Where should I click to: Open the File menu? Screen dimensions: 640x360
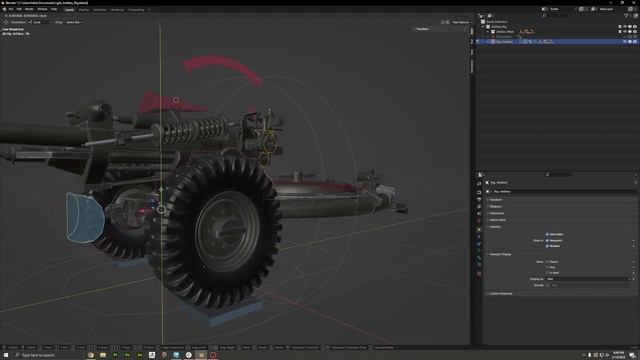(11, 9)
